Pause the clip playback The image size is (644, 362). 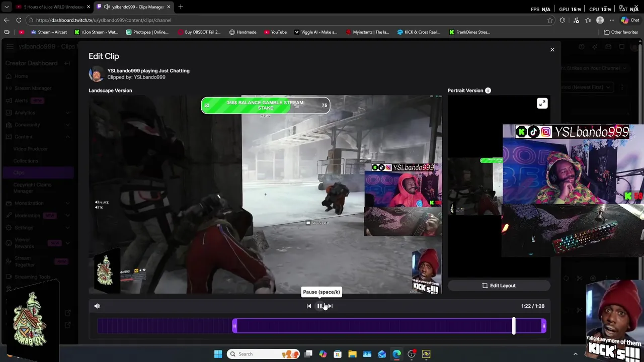point(319,306)
